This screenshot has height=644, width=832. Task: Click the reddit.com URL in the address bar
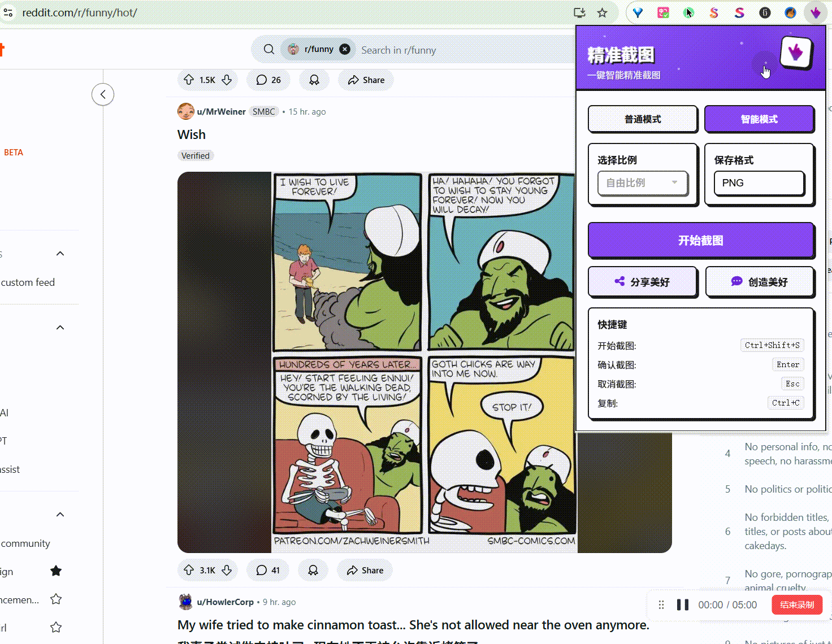(80, 12)
